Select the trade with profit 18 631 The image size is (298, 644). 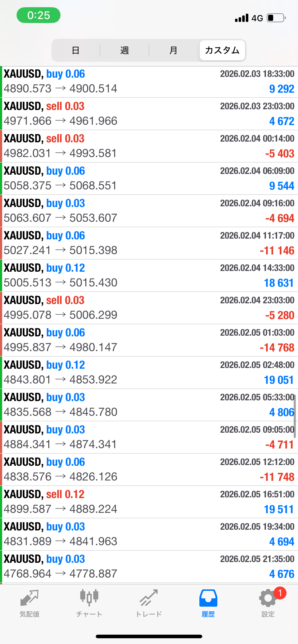coord(149,276)
